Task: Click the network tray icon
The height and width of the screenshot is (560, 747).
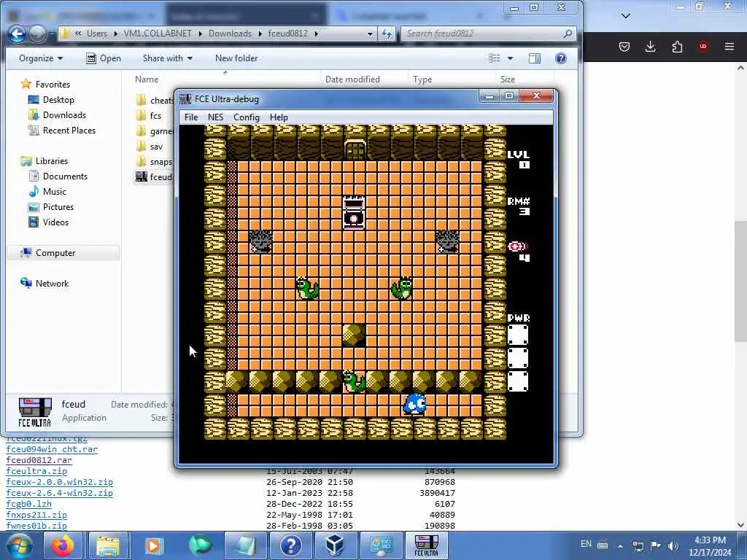Action: click(x=638, y=545)
